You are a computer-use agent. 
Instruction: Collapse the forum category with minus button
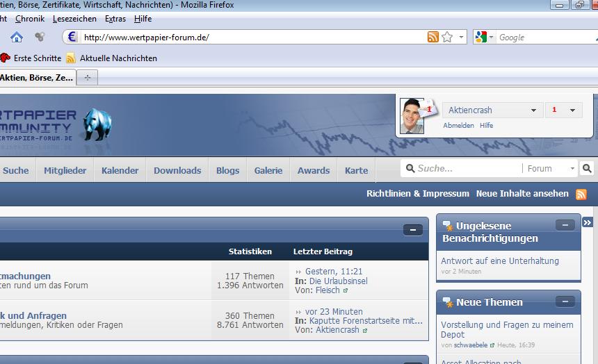click(412, 230)
